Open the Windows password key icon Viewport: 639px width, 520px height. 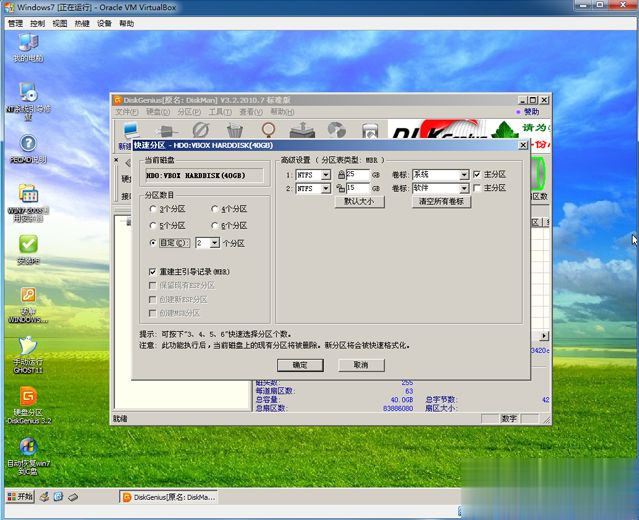click(x=28, y=306)
